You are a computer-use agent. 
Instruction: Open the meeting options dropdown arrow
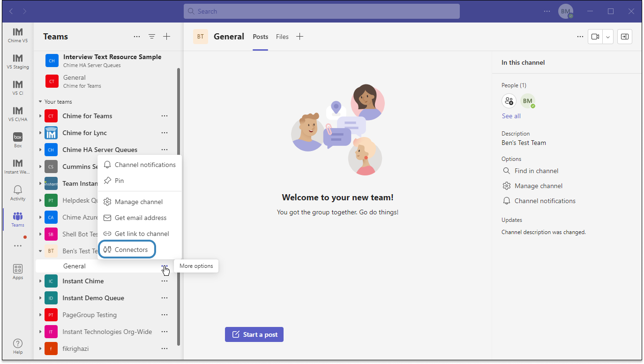[x=608, y=37]
